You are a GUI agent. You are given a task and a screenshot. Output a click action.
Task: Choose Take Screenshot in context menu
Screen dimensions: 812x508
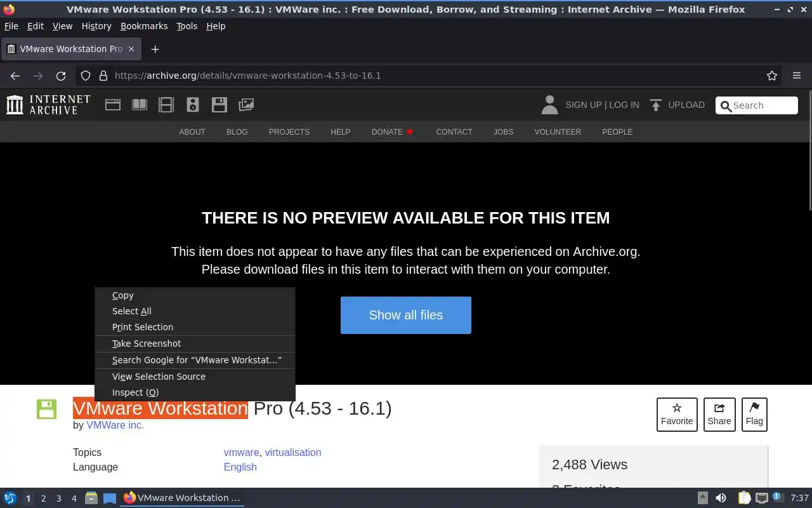click(195, 344)
